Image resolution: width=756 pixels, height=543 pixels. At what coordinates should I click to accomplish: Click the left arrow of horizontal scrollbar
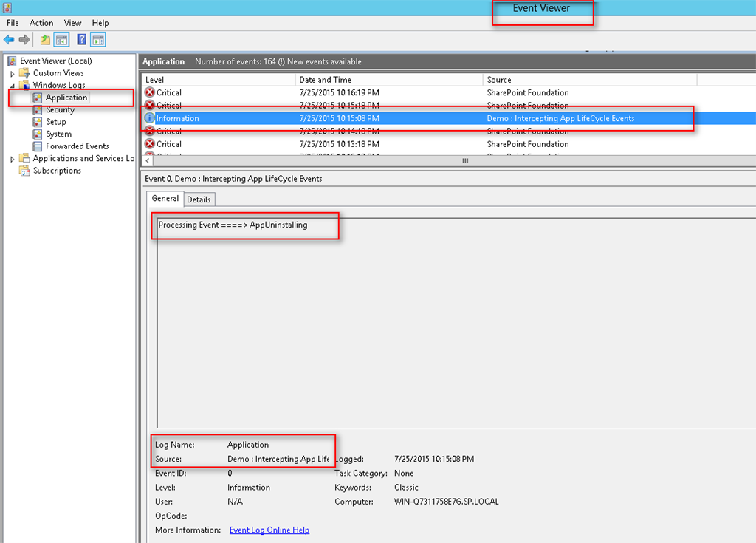click(148, 161)
